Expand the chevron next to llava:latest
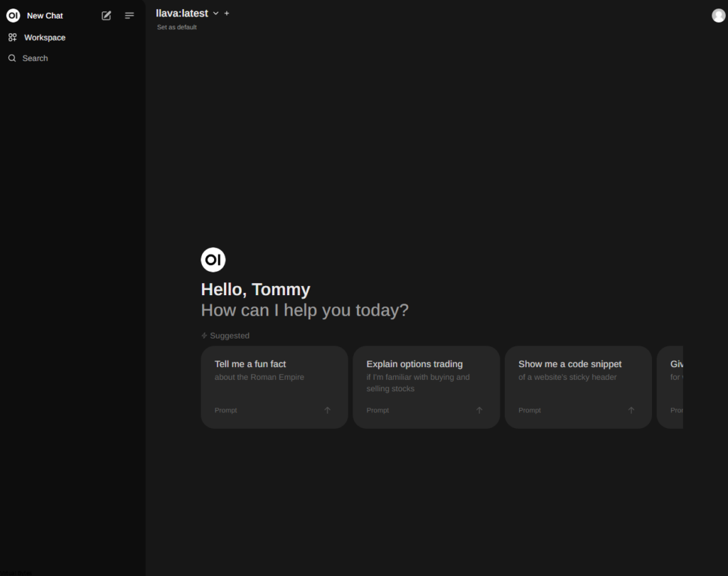The height and width of the screenshot is (576, 728). (216, 14)
